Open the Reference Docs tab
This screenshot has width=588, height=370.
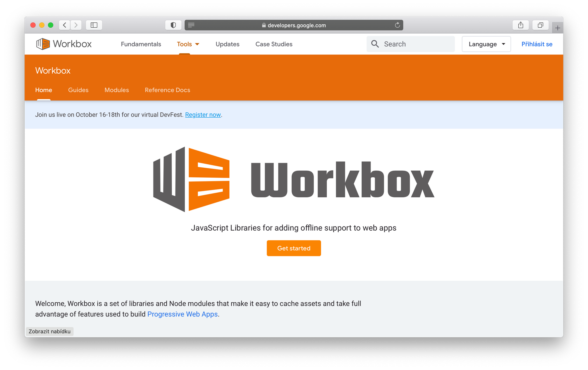click(x=167, y=90)
